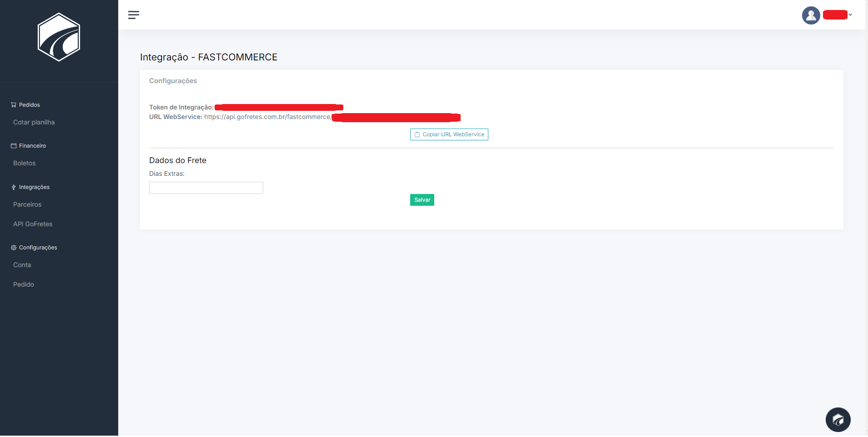The image size is (868, 437).
Task: Select the Integrações section header
Action: pyautogui.click(x=34, y=187)
